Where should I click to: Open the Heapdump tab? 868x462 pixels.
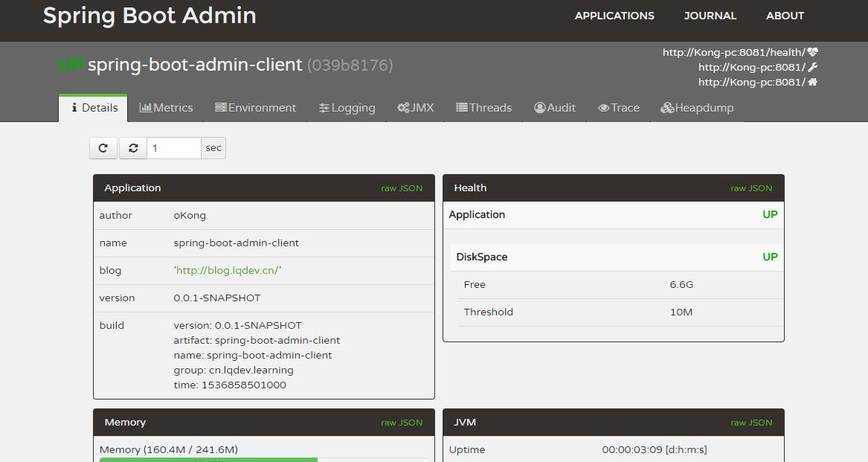697,108
